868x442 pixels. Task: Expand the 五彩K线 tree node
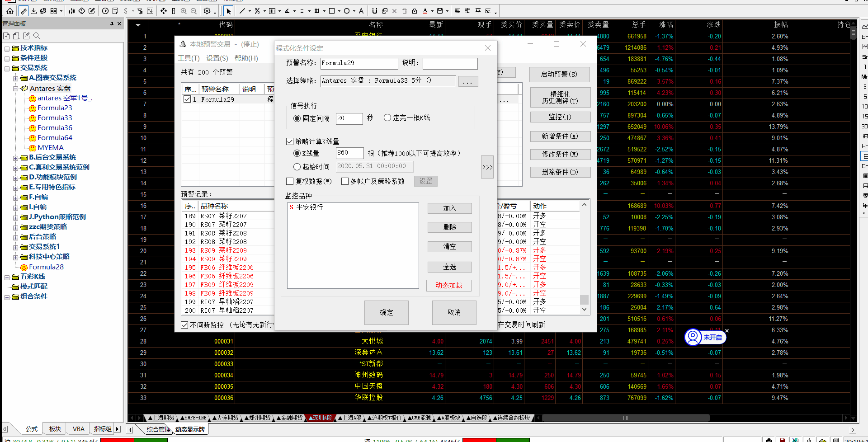pyautogui.click(x=7, y=277)
